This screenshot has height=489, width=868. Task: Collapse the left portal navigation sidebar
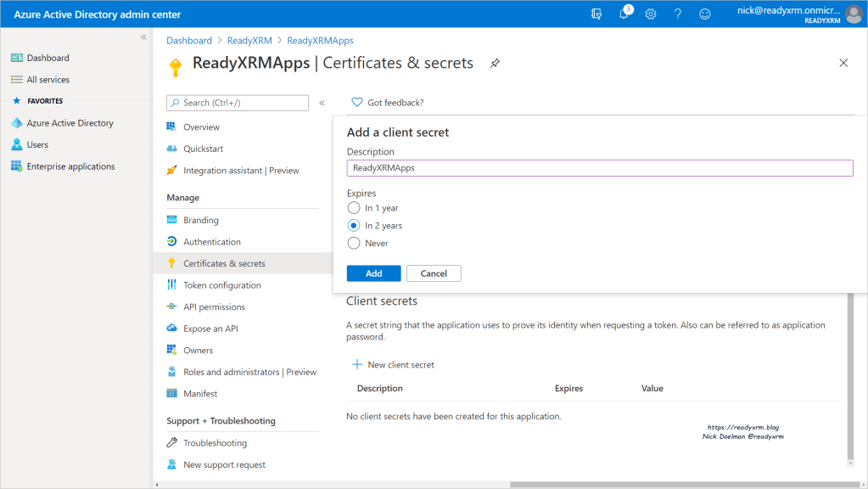click(143, 37)
